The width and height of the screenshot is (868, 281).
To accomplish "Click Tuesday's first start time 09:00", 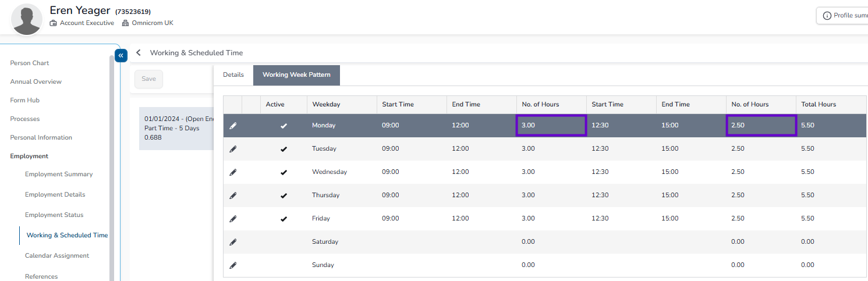I will (391, 149).
